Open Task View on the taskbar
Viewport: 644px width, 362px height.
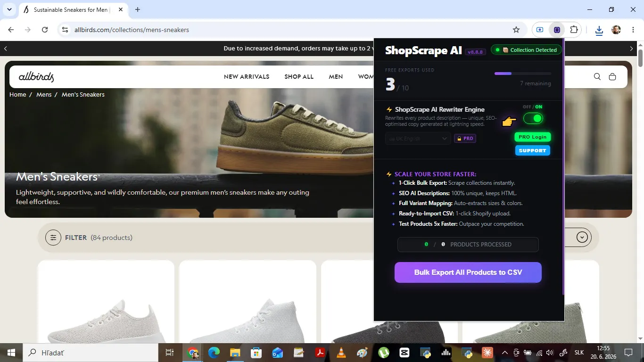coord(170,353)
